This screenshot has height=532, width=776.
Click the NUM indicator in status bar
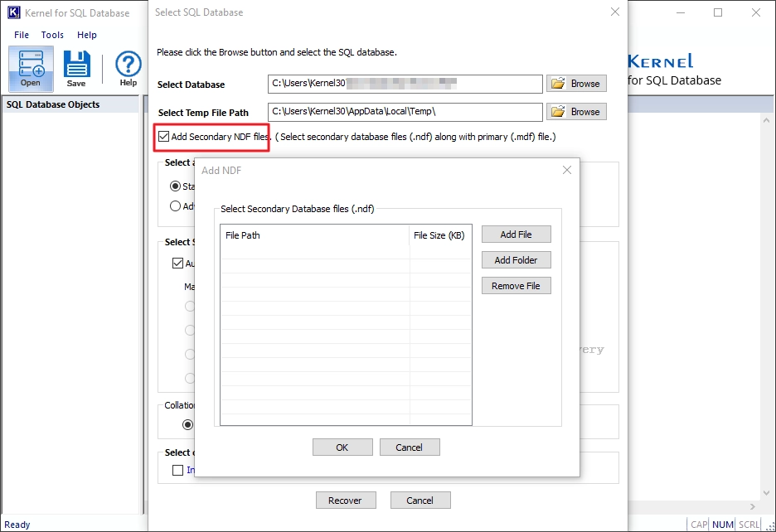pos(723,525)
